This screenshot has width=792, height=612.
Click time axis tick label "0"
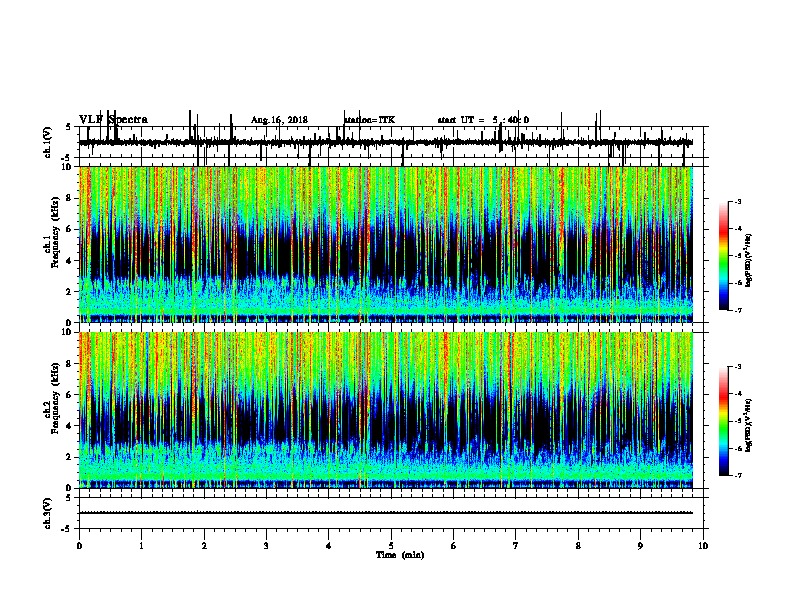coord(79,546)
